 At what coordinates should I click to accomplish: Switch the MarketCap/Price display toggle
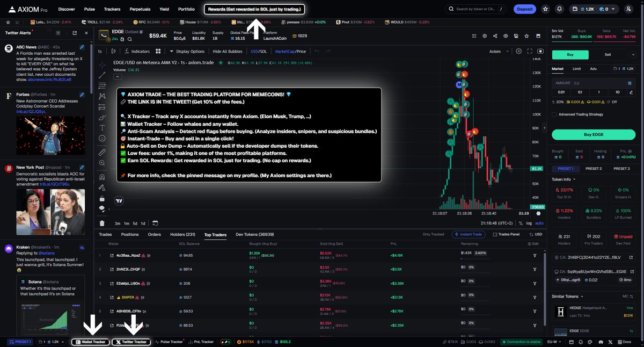(x=290, y=52)
